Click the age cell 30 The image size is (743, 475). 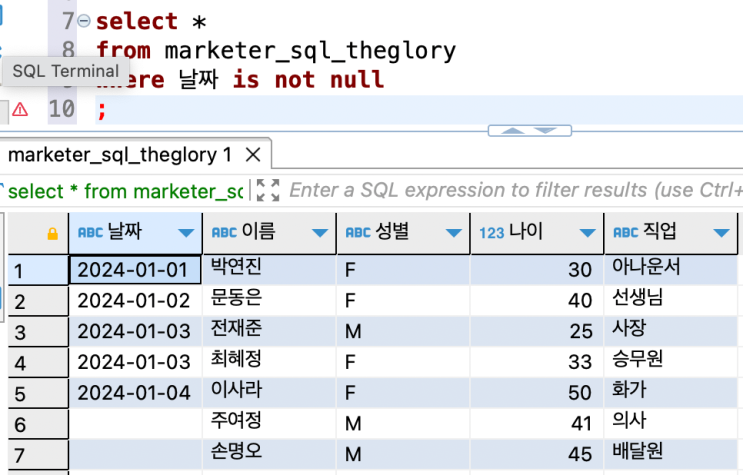(x=537, y=270)
